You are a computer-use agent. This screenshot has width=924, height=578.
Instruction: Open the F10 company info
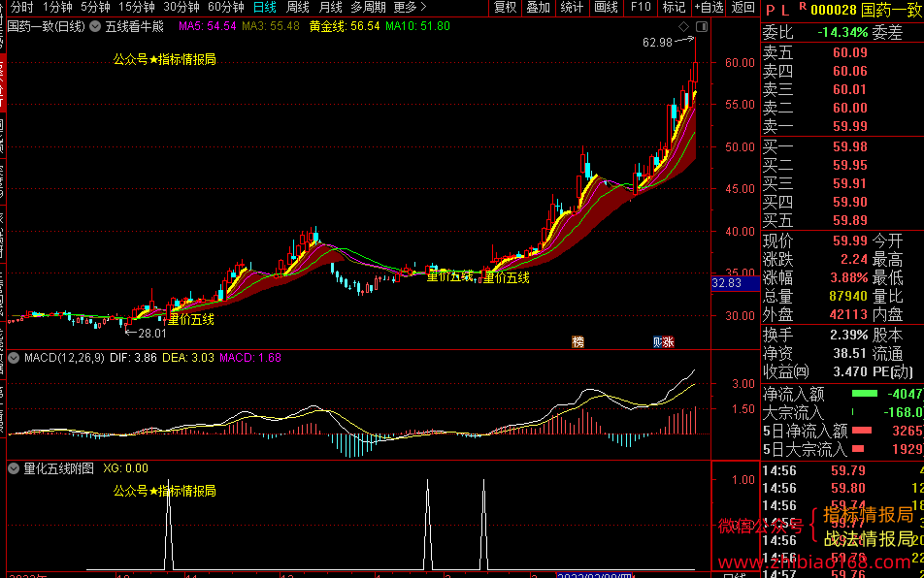[x=641, y=8]
